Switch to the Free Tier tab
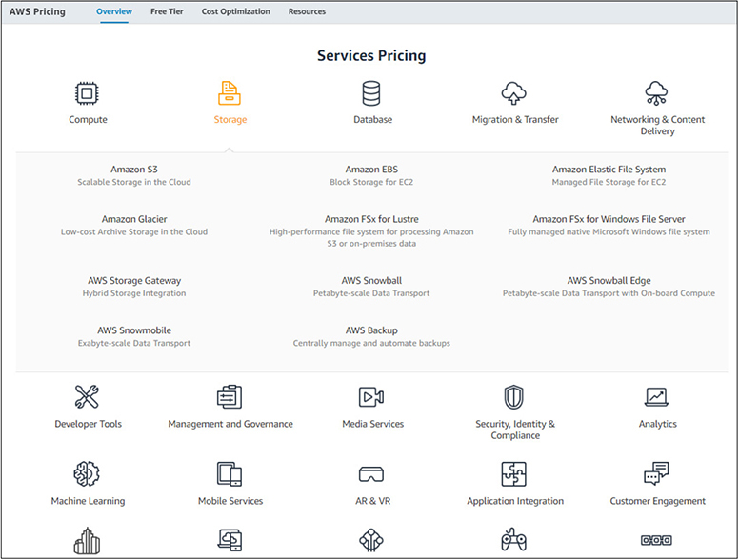This screenshot has width=739, height=560. (x=167, y=12)
